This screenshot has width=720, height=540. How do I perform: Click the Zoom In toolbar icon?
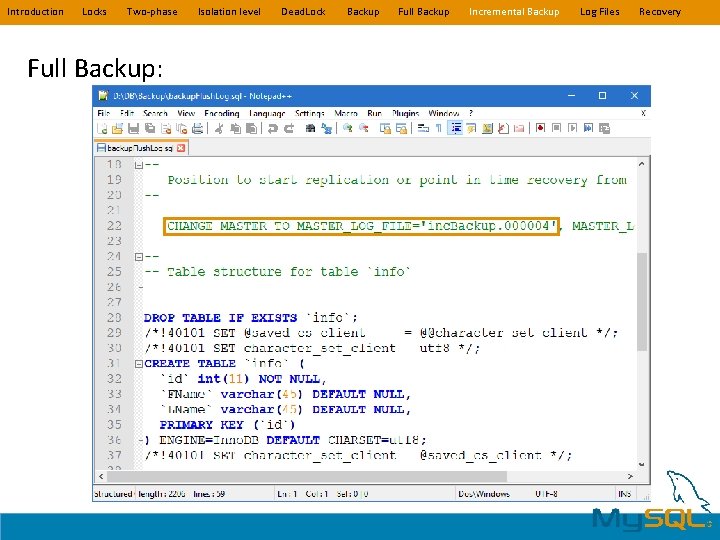(x=348, y=129)
